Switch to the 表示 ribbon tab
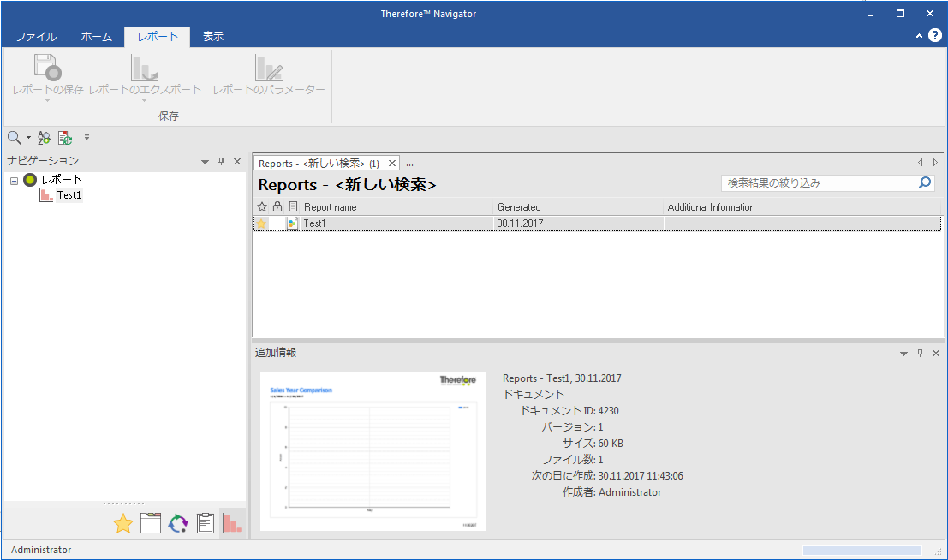This screenshot has height=560, width=948. (x=213, y=37)
